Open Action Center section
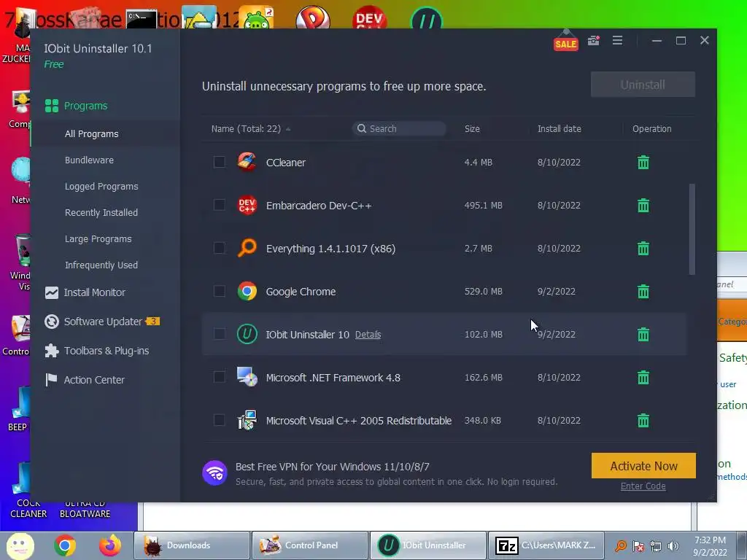 click(x=85, y=380)
